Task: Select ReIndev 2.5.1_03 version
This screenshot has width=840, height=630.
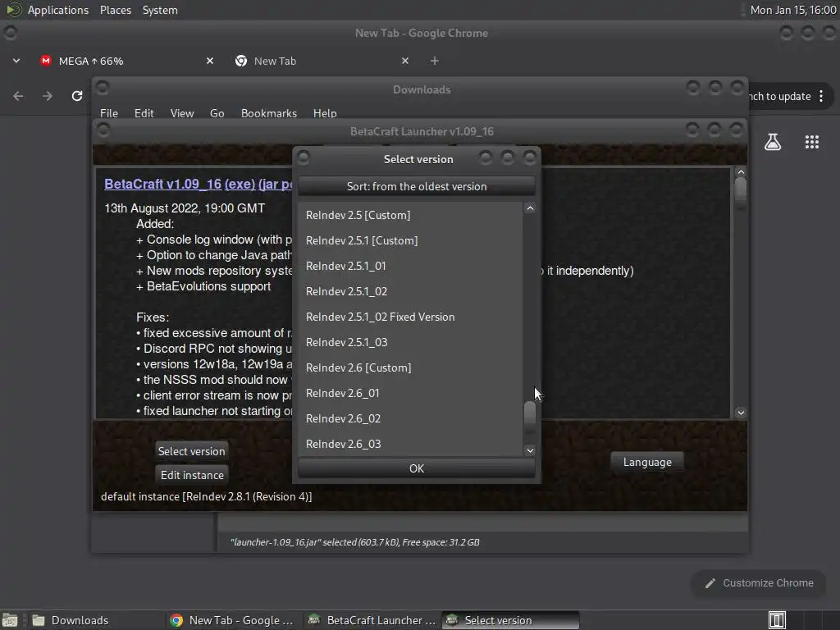Action: click(x=410, y=342)
